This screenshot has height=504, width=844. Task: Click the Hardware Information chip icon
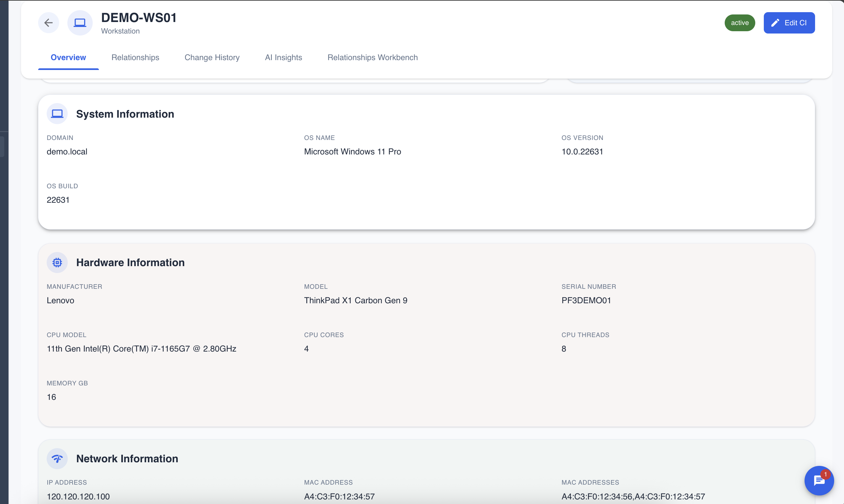pos(57,263)
